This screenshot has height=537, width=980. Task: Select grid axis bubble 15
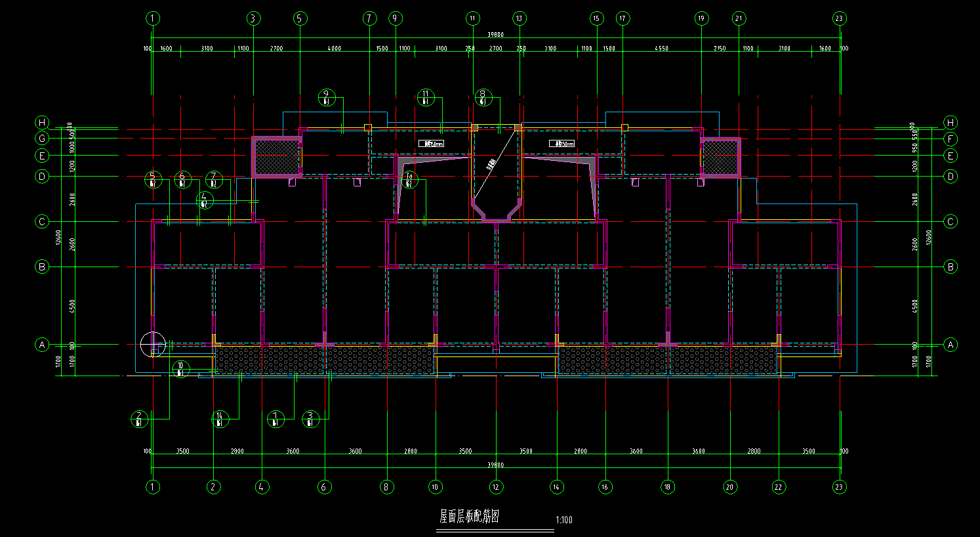pos(597,18)
